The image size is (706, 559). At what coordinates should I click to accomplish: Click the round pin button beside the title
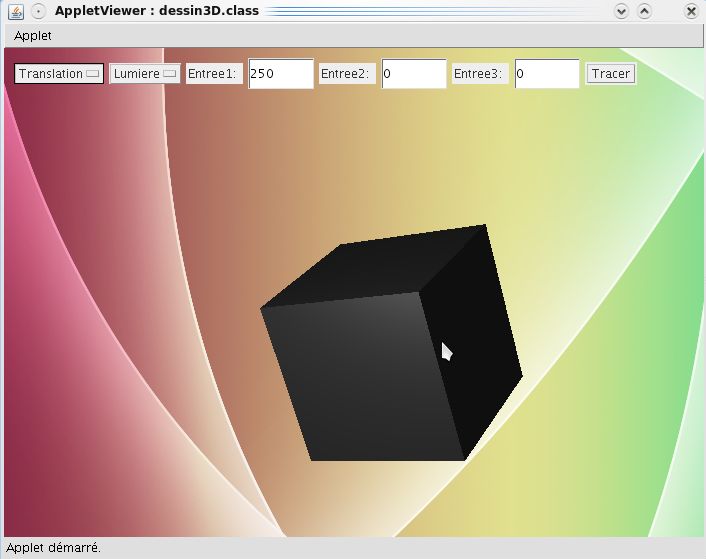39,11
